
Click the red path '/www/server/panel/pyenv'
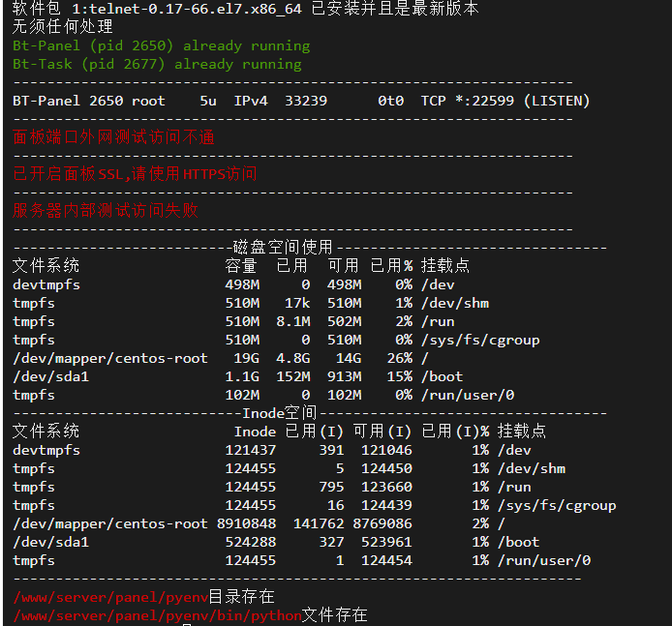[x=110, y=597]
